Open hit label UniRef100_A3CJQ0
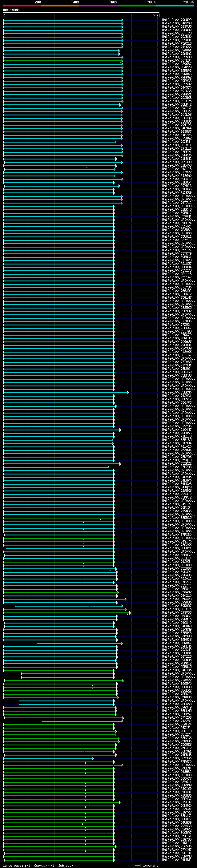Screen dimensions: 197x868 pyautogui.click(x=177, y=118)
